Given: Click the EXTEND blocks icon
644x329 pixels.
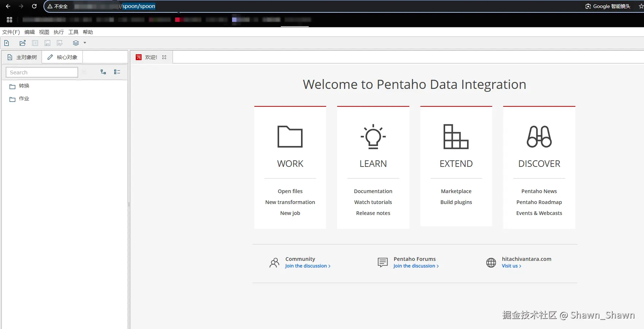Looking at the screenshot, I should pyautogui.click(x=456, y=137).
